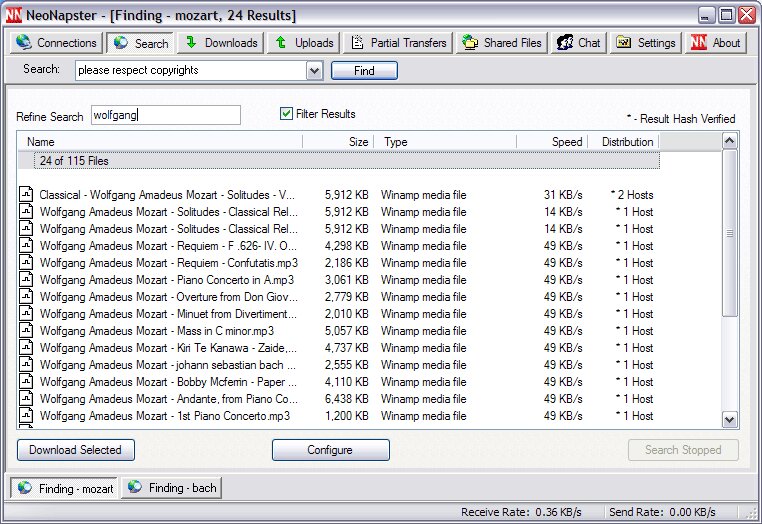Open Settings from the toolbar

[x=645, y=43]
